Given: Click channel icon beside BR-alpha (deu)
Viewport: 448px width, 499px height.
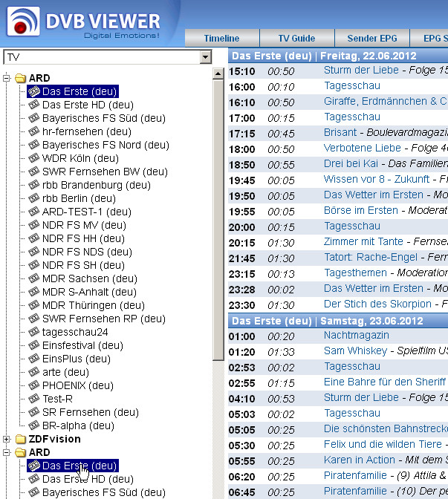Looking at the screenshot, I should (x=33, y=425).
